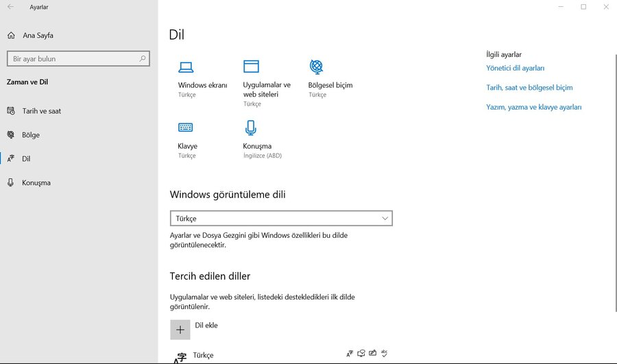
Task: Click the Tarih ve saat calendar icon
Action: (11, 111)
